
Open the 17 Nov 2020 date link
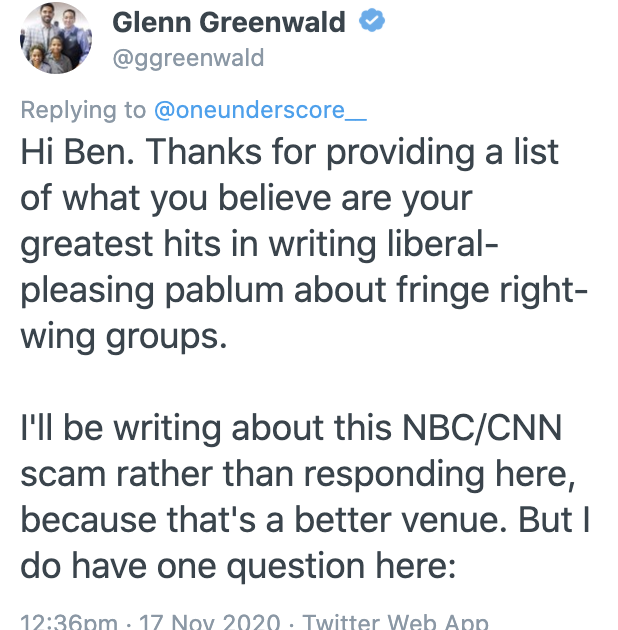point(209,621)
